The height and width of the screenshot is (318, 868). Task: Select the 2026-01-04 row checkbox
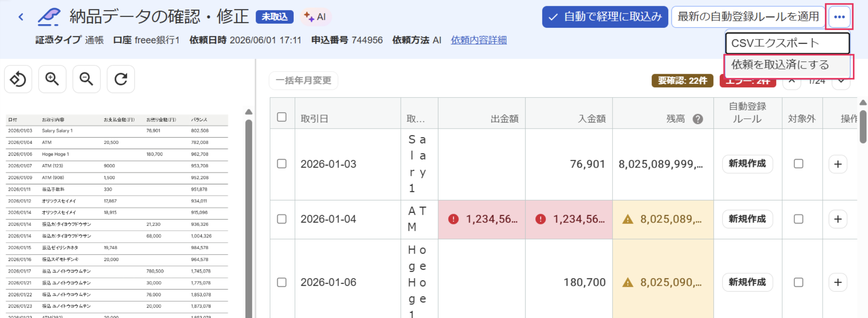(282, 219)
